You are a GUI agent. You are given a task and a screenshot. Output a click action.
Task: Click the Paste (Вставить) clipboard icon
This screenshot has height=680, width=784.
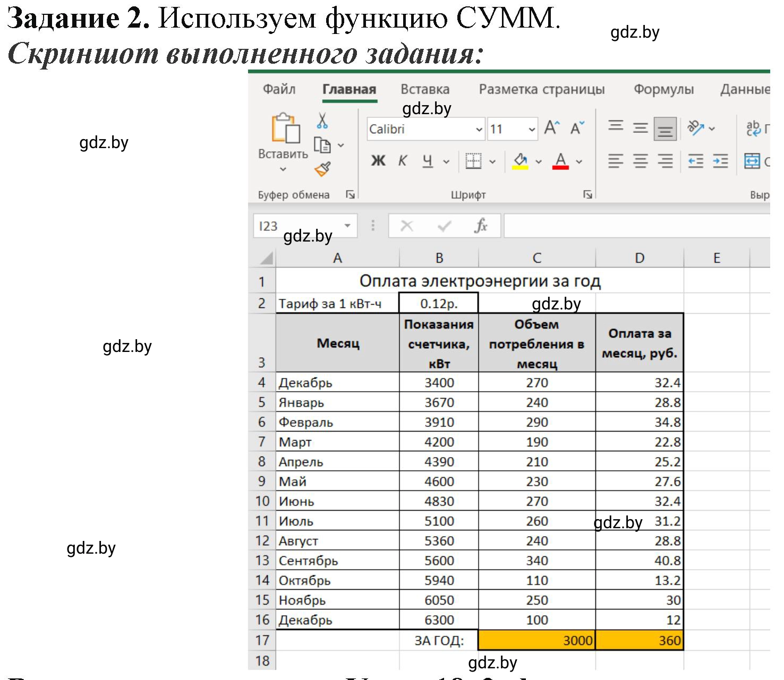(x=286, y=128)
